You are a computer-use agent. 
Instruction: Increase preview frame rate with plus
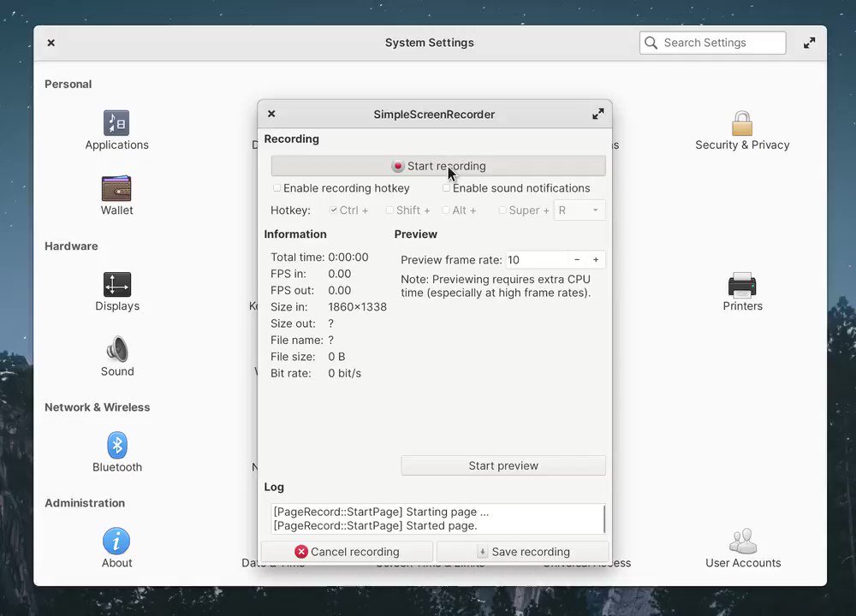pos(596,260)
